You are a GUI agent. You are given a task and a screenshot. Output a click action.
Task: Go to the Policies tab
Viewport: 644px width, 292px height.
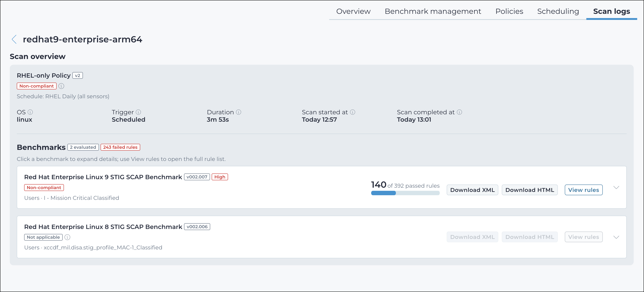(509, 11)
